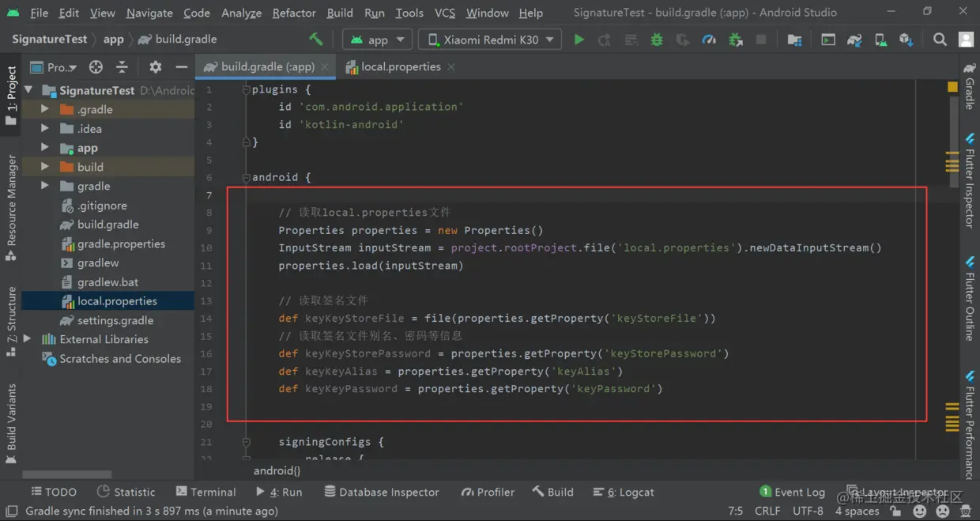Open Flutter Outline side tab

pyautogui.click(x=970, y=298)
